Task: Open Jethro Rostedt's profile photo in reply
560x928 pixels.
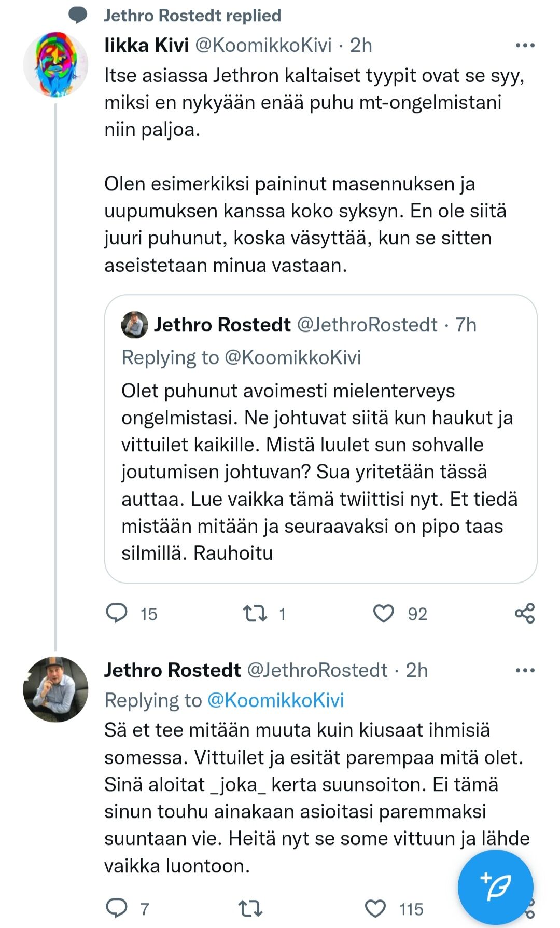Action: [56, 689]
